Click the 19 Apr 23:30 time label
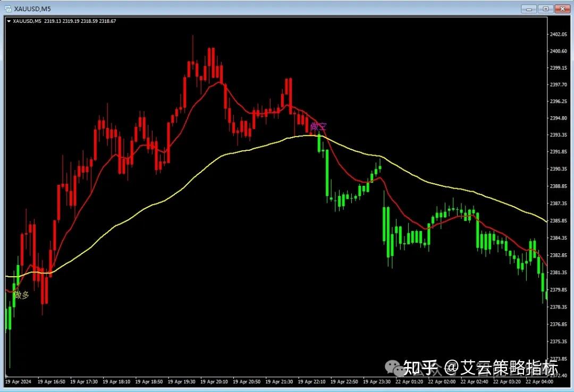 click(377, 382)
